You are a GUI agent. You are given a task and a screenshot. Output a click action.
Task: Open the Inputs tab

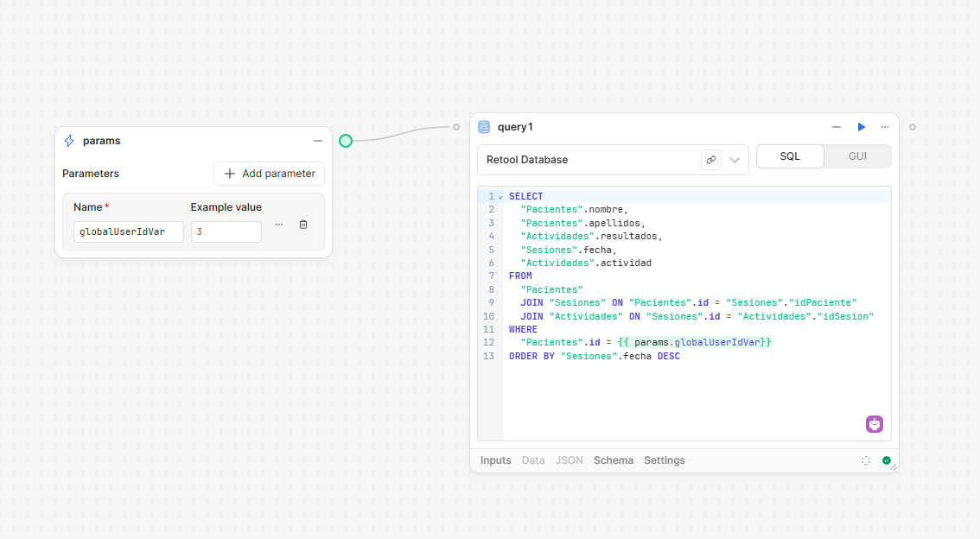[x=495, y=460]
